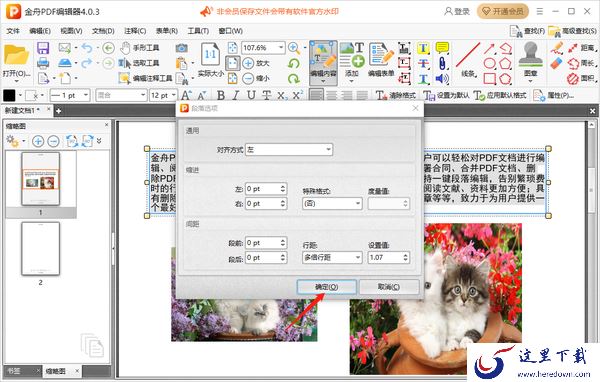Click the blue scanner icon
The height and width of the screenshot is (382, 600).
pos(65,63)
